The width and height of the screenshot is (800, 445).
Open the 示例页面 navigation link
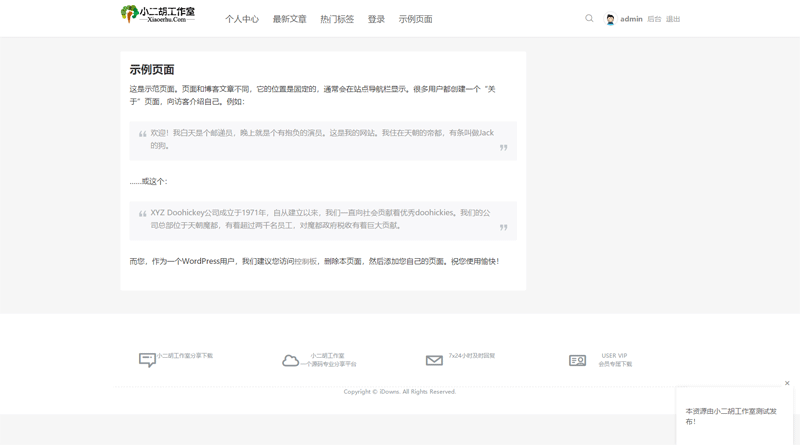click(x=415, y=19)
